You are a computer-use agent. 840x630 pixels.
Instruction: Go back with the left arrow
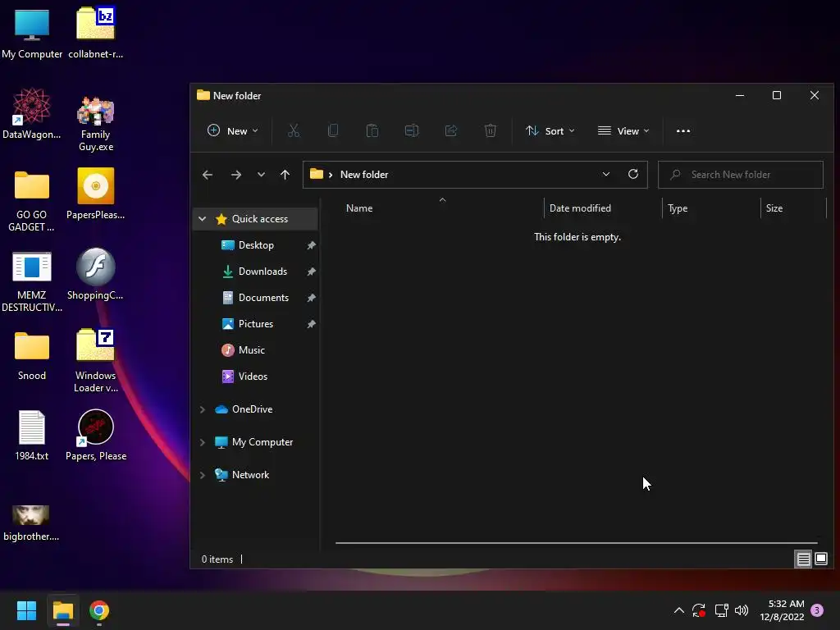[x=208, y=175]
